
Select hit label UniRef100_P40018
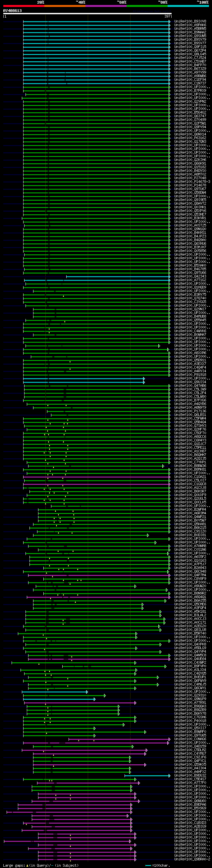point(190,721)
